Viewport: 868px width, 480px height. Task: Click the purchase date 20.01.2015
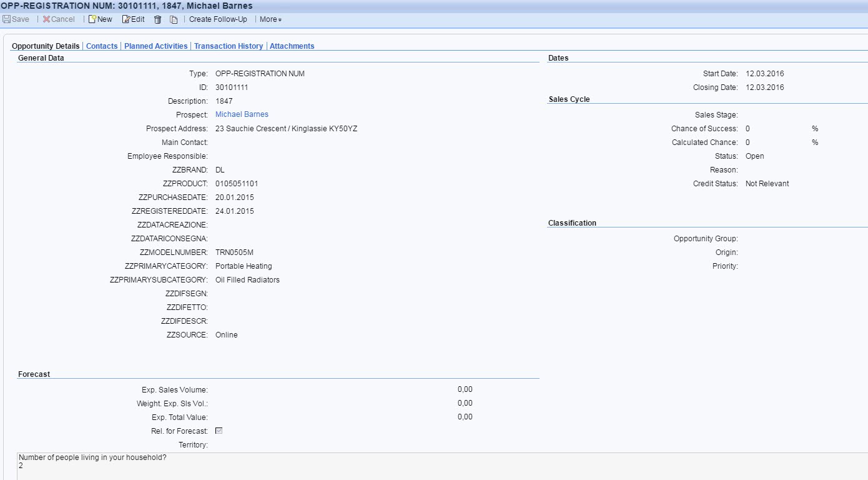pos(235,197)
